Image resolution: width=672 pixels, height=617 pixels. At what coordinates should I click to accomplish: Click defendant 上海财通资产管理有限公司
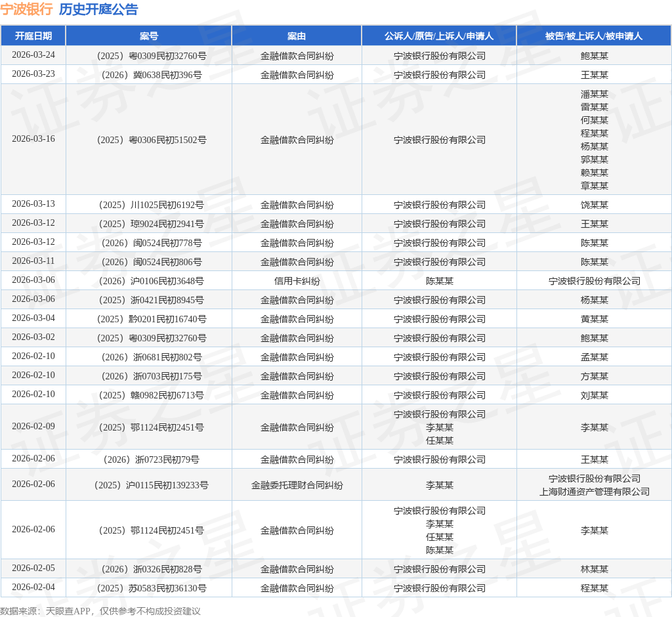(x=595, y=492)
